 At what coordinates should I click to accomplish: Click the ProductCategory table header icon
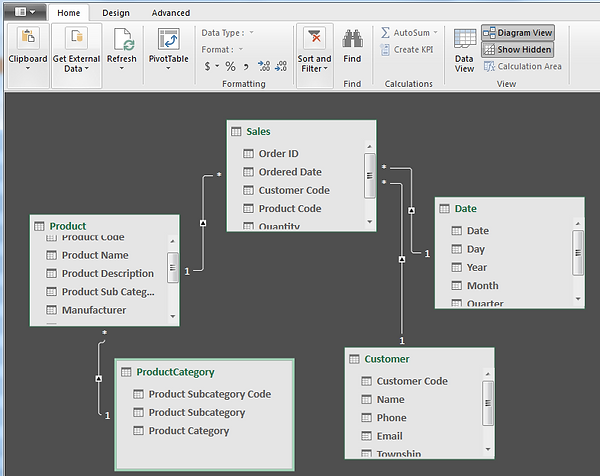tap(126, 372)
